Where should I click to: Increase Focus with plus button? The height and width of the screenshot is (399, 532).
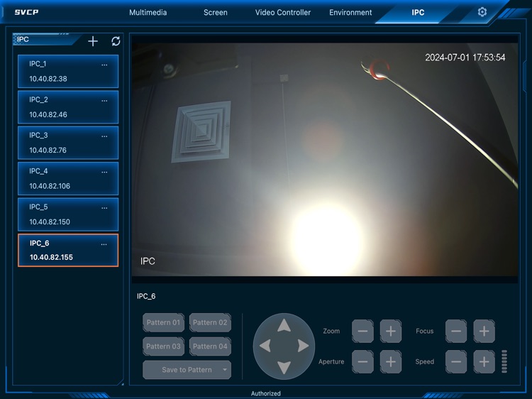484,331
